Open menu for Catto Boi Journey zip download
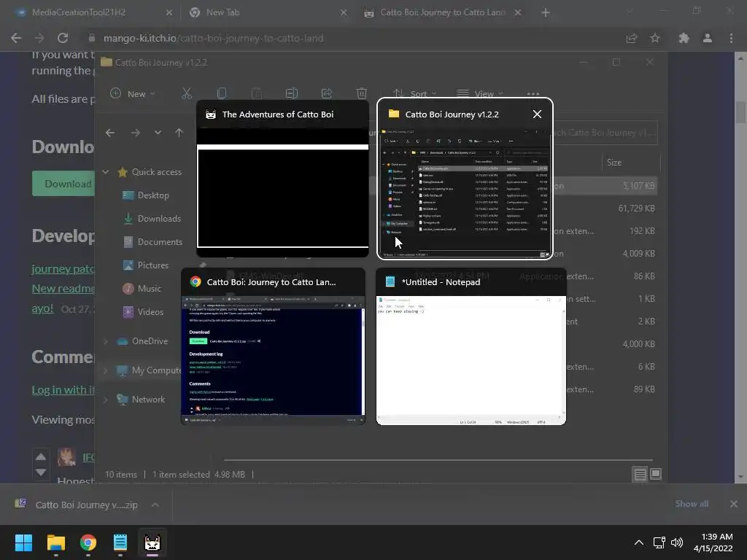This screenshot has width=747, height=560. click(155, 505)
